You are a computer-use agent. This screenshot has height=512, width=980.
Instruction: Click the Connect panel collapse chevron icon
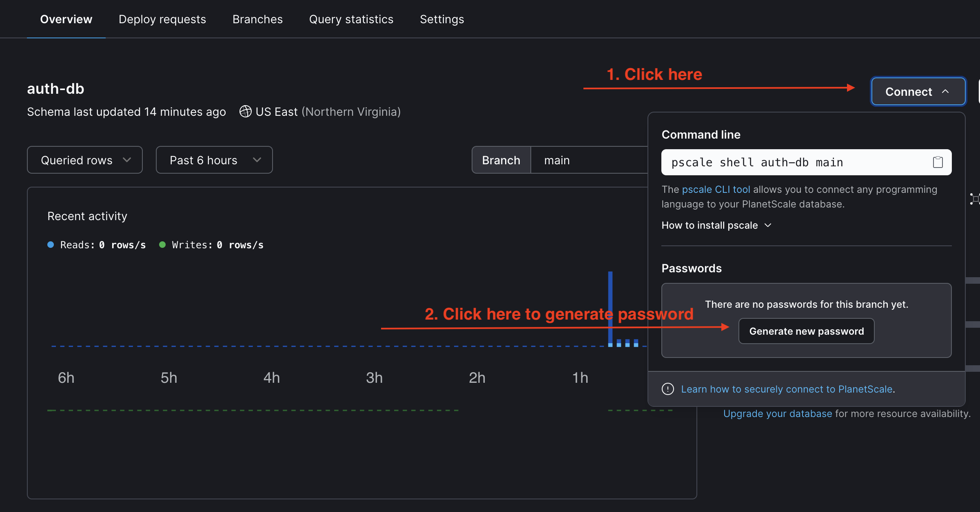pyautogui.click(x=946, y=91)
